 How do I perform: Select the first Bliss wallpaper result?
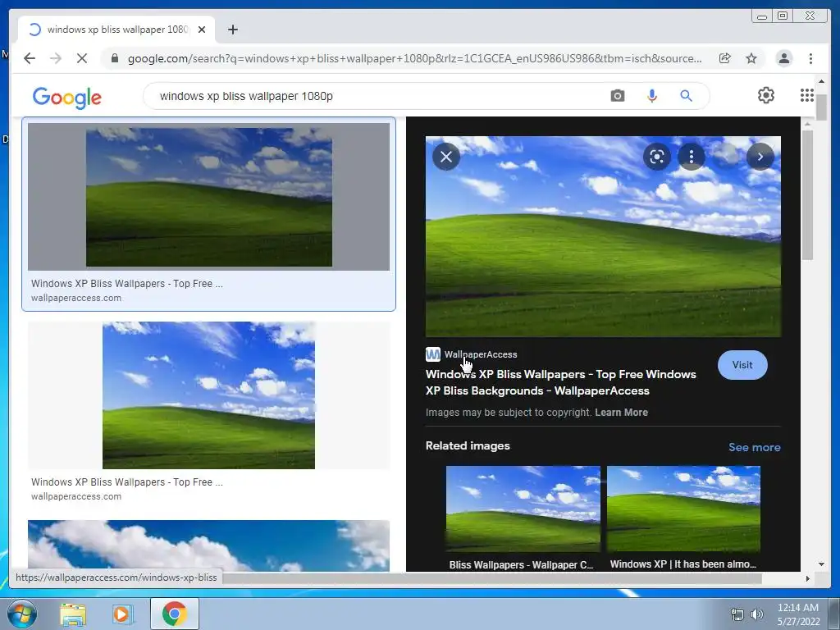pyautogui.click(x=209, y=197)
